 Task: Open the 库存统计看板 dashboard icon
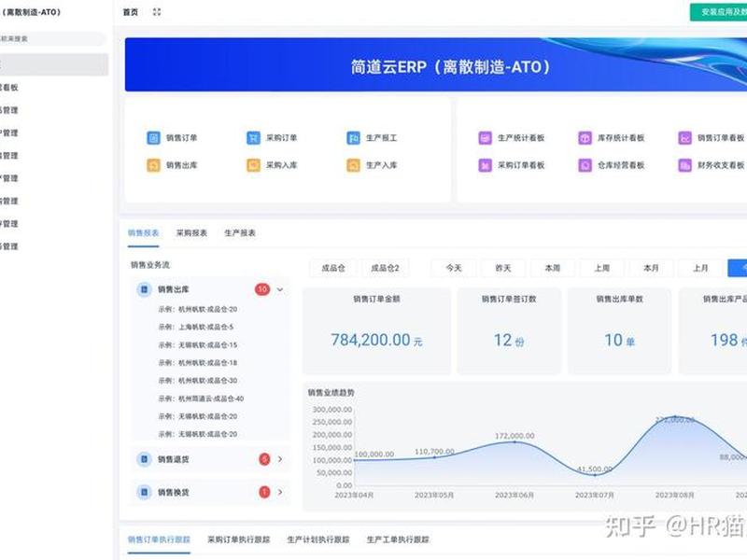[x=585, y=138]
